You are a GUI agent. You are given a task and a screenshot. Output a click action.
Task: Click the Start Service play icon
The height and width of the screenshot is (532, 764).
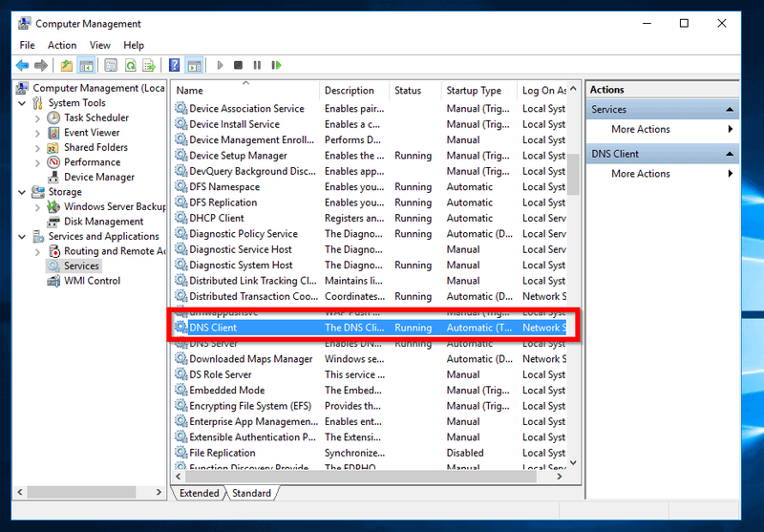220,65
